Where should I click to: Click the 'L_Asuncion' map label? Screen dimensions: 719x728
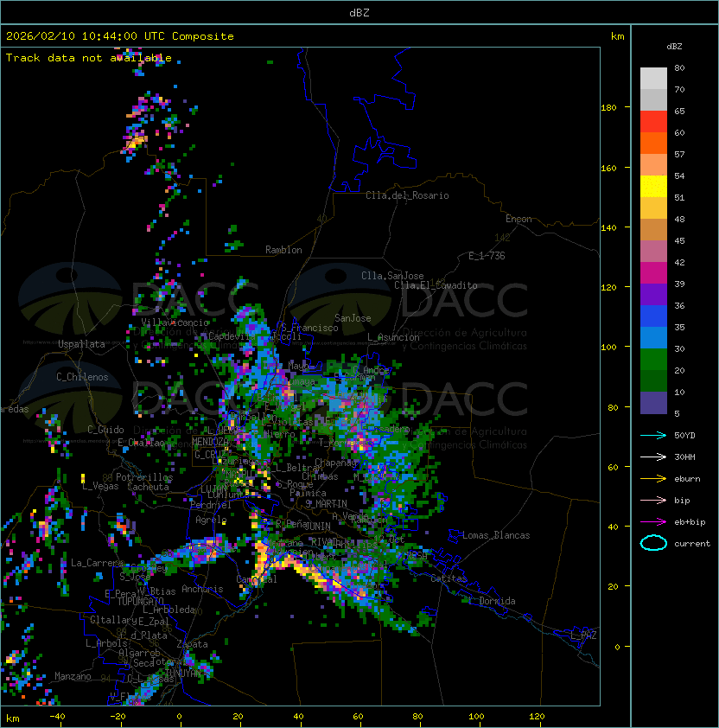point(393,337)
